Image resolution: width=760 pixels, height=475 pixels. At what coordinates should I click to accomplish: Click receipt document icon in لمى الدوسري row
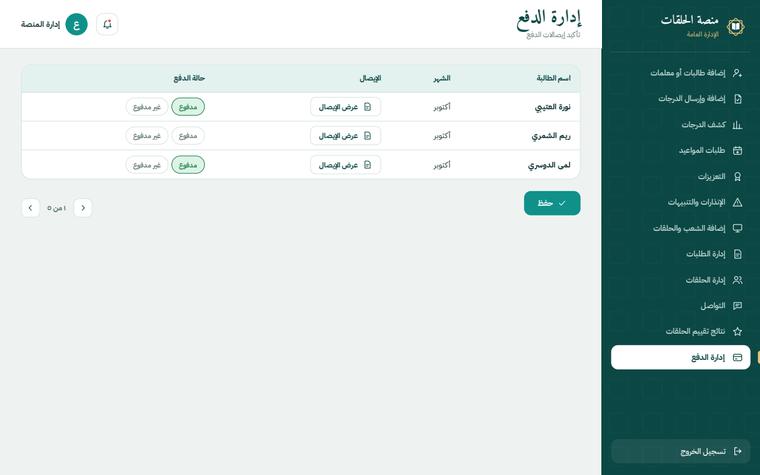[367, 165]
